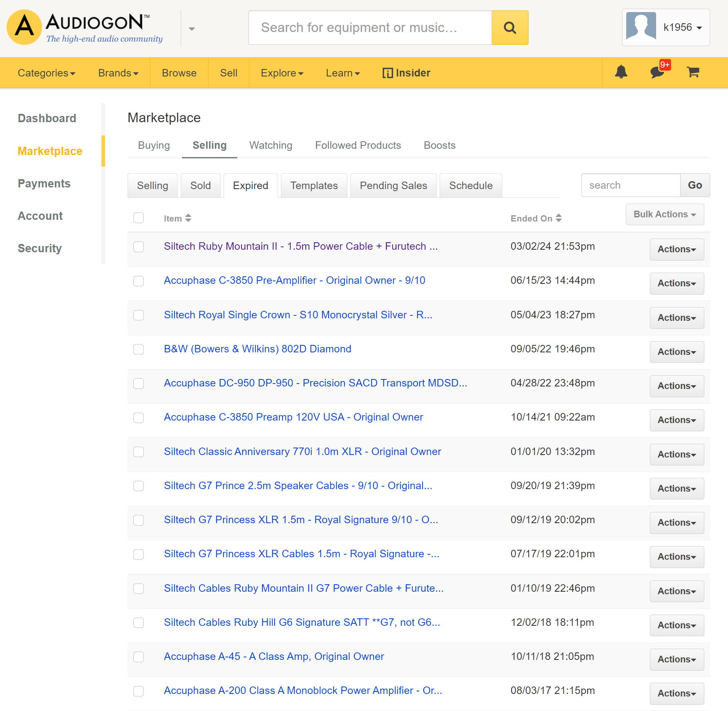Select the Selling sub-tab button
Image resolution: width=728 pixels, height=711 pixels.
(152, 186)
